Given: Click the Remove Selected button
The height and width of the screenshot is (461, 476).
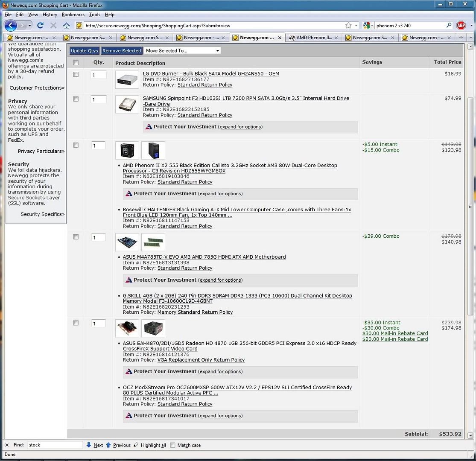Looking at the screenshot, I should pos(122,51).
